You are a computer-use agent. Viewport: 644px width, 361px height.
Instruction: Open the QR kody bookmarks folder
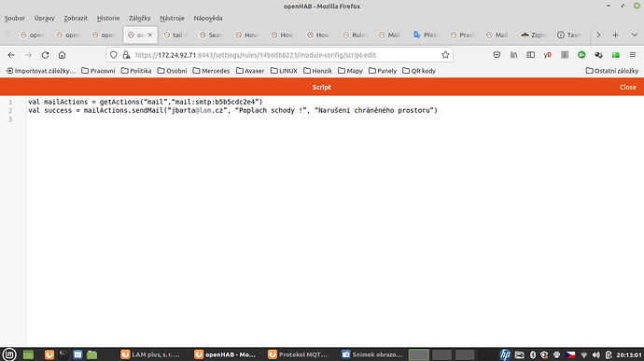pyautogui.click(x=419, y=71)
